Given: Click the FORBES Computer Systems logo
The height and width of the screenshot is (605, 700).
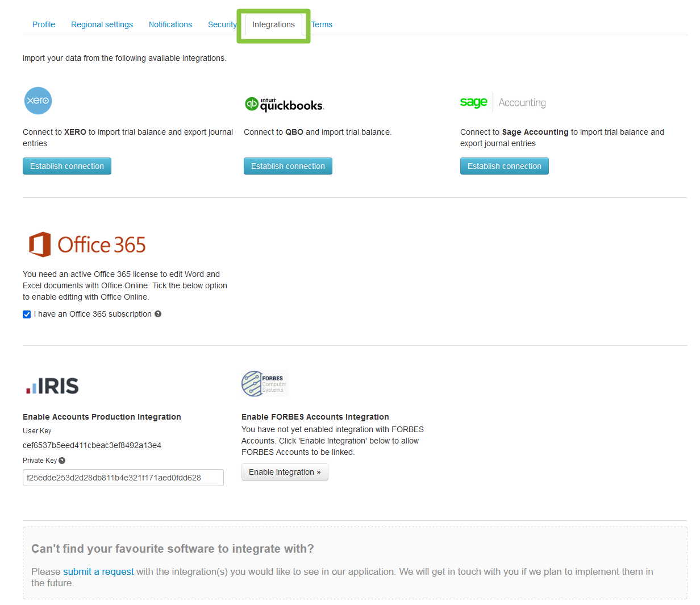Looking at the screenshot, I should click(x=264, y=384).
